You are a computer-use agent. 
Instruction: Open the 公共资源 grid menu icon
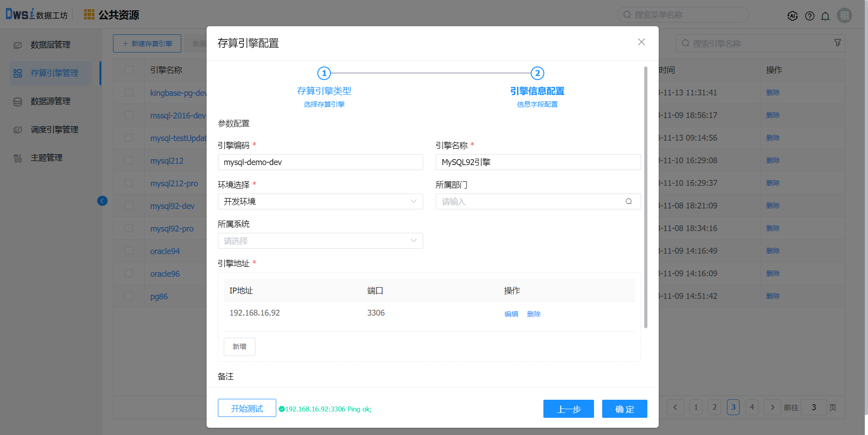[89, 15]
